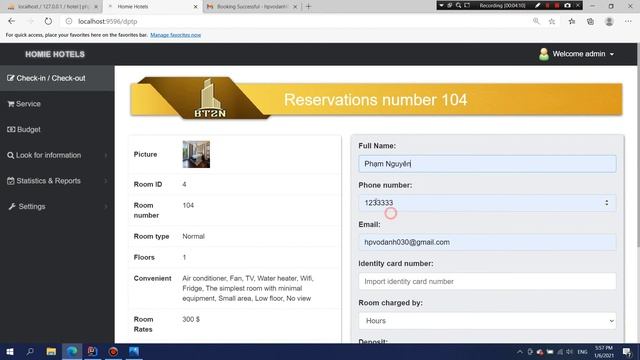640x360 pixels.
Task: Click the calendar icon beside Statistics & Reports
Action: pos(11,181)
